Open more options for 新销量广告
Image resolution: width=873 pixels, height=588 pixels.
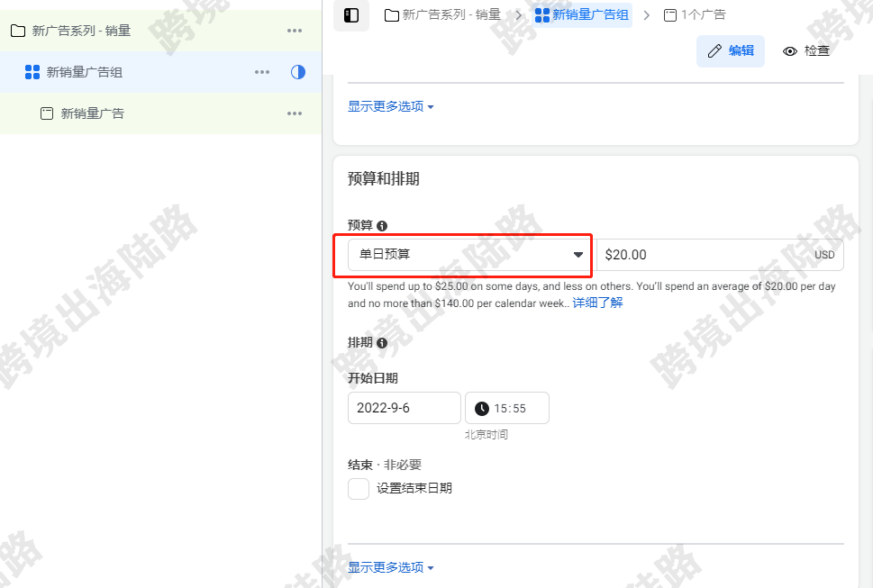tap(295, 113)
